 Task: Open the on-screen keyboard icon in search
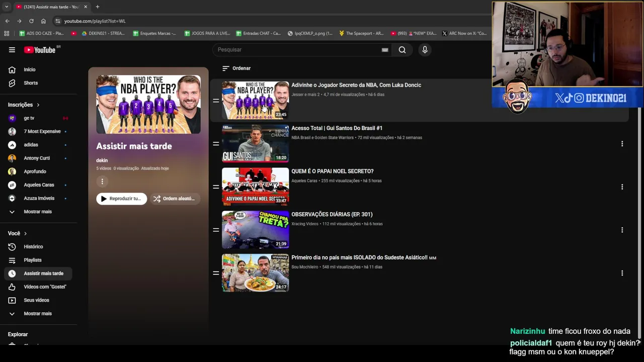[x=385, y=50]
